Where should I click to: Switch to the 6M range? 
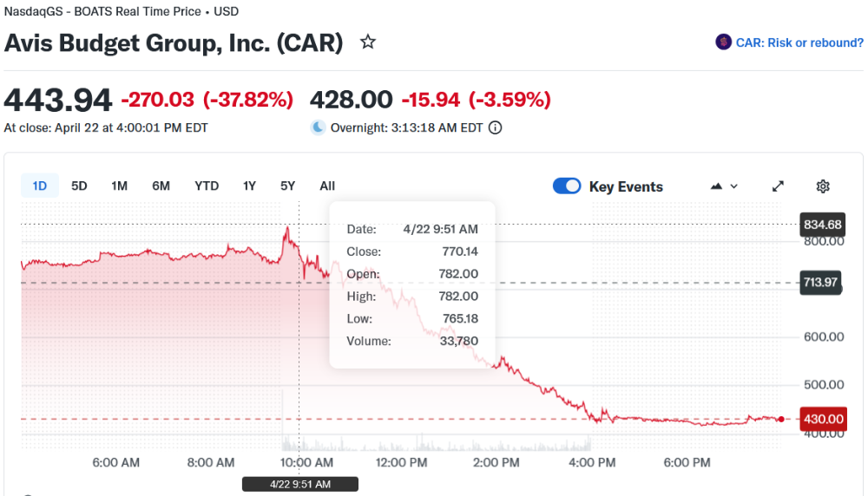point(161,186)
